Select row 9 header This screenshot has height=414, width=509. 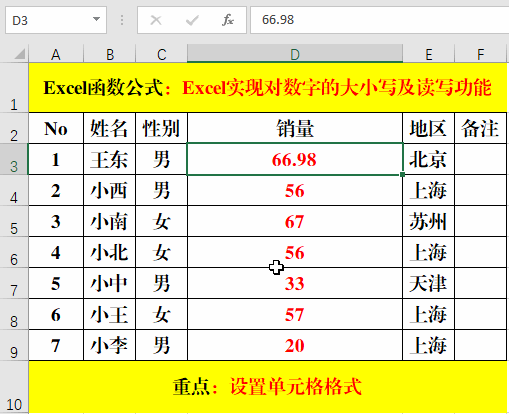pyautogui.click(x=14, y=345)
